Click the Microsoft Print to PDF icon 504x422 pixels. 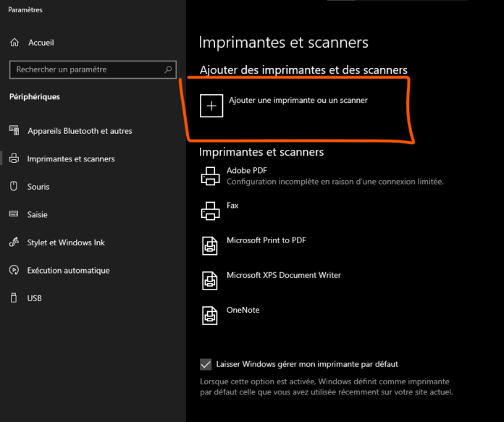pyautogui.click(x=210, y=245)
